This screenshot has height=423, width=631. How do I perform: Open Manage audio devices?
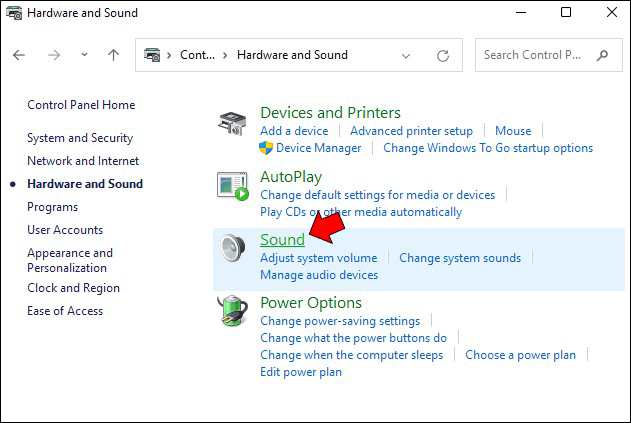pyautogui.click(x=318, y=275)
